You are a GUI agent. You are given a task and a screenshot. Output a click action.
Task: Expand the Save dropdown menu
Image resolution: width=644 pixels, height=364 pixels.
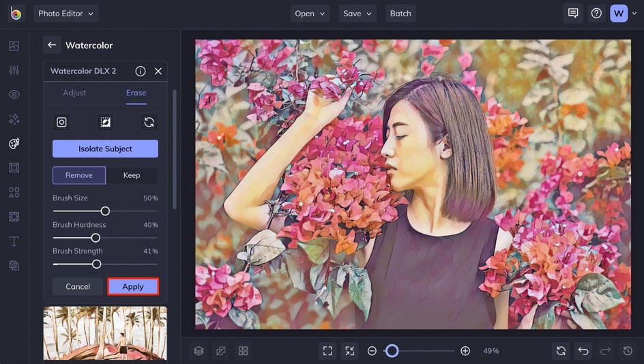(357, 14)
